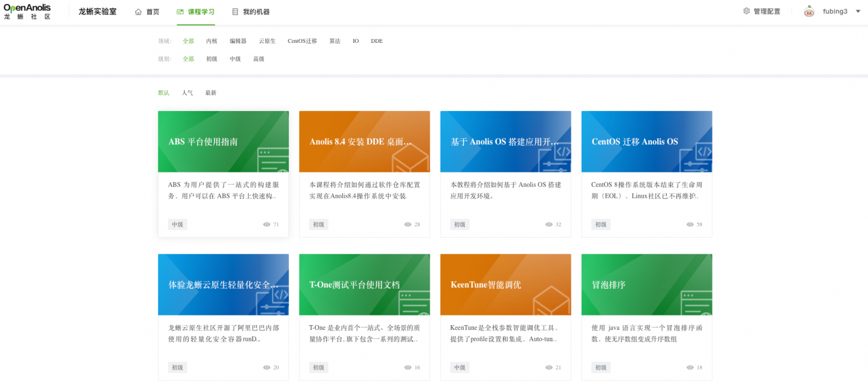The image size is (868, 383).
Task: Click the username fubing3
Action: [835, 11]
